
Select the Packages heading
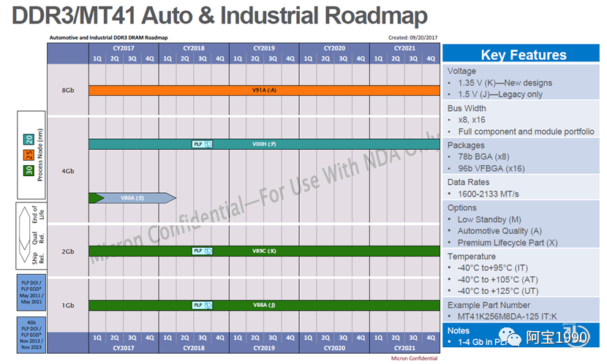coord(466,145)
